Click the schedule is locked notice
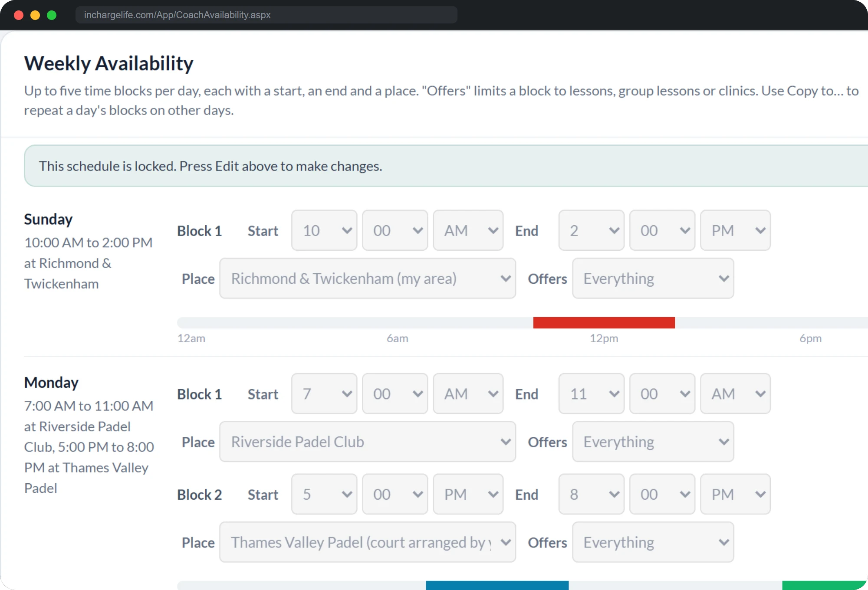 point(446,166)
